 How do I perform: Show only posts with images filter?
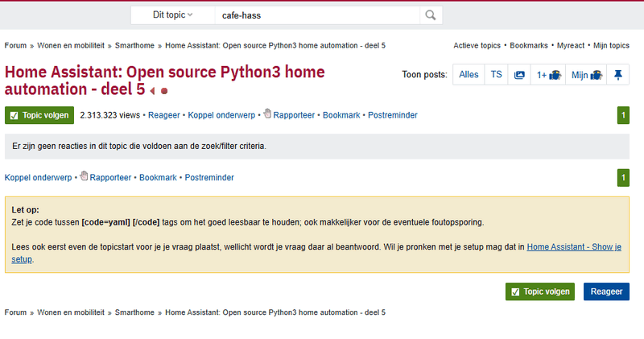[519, 75]
